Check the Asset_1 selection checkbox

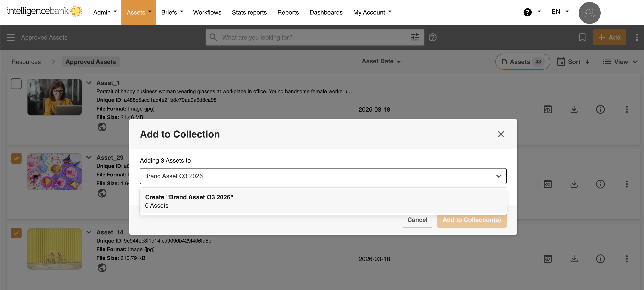pyautogui.click(x=16, y=84)
